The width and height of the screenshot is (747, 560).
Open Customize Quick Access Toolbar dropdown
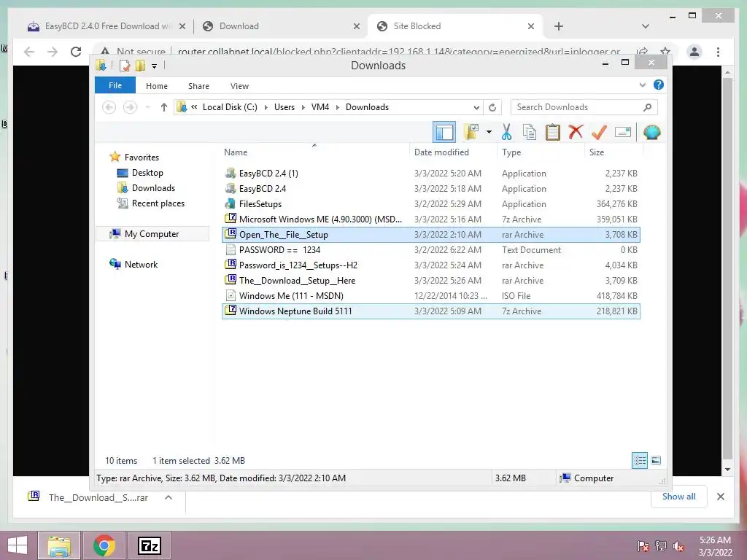click(154, 66)
